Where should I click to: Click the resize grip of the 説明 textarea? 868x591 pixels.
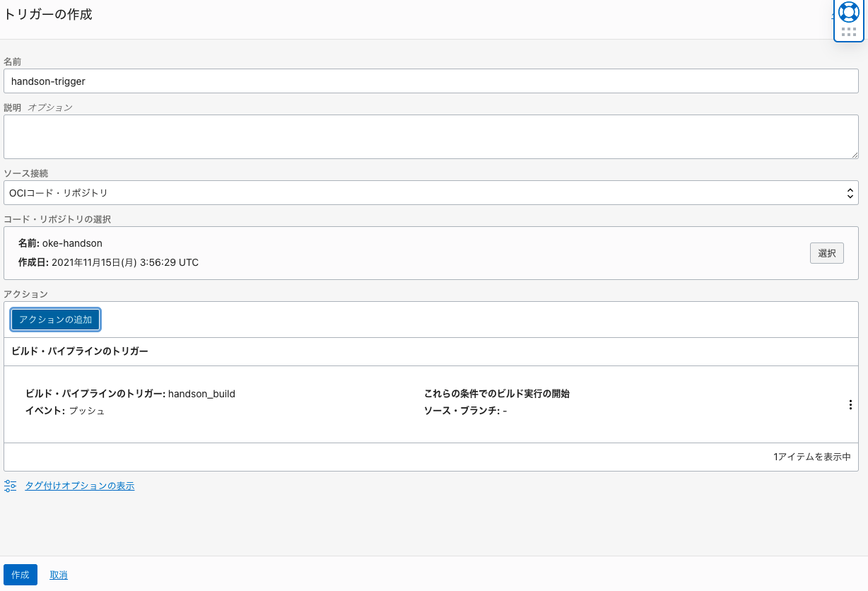click(854, 154)
